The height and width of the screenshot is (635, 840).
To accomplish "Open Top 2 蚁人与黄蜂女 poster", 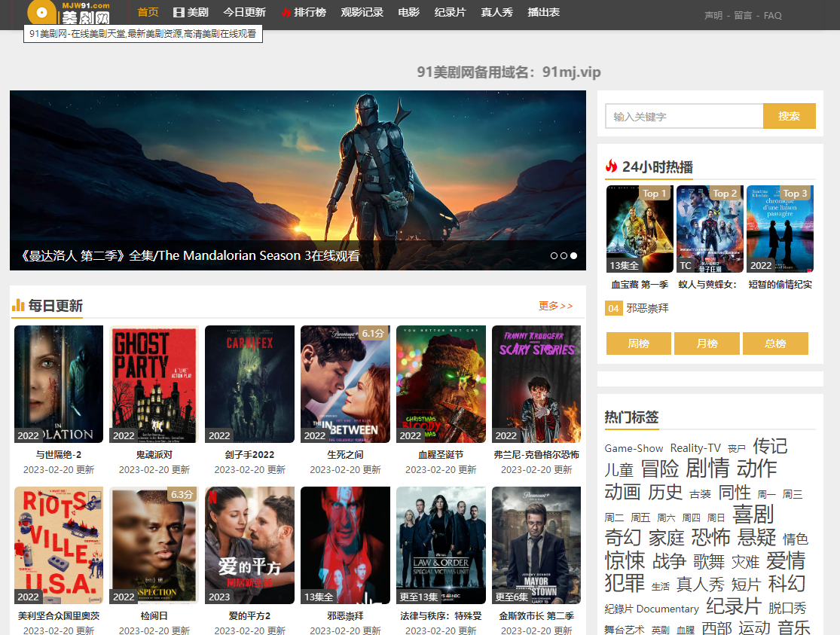I will pyautogui.click(x=710, y=229).
